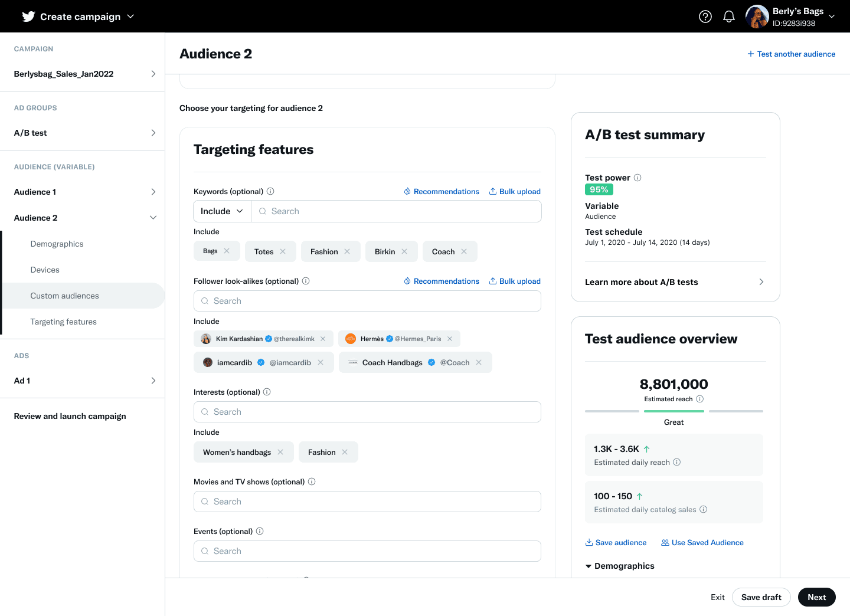
Task: Remove the Fashion chip under Interests
Action: (x=345, y=451)
